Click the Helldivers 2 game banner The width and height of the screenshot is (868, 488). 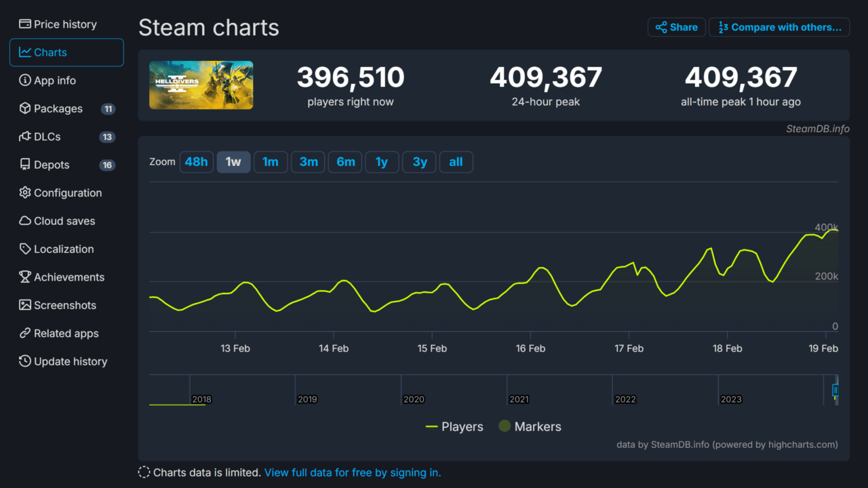(201, 85)
